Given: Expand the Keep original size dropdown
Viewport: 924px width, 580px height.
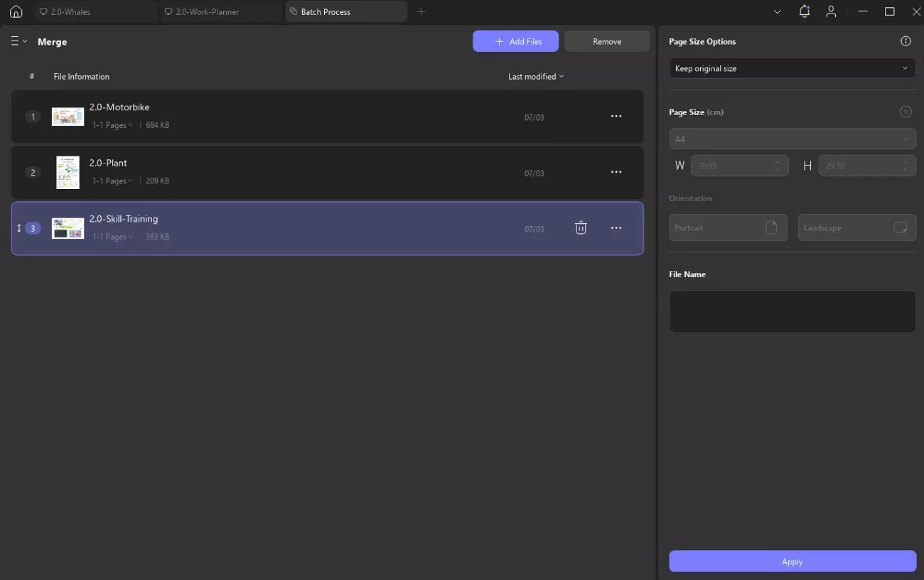Looking at the screenshot, I should [792, 68].
